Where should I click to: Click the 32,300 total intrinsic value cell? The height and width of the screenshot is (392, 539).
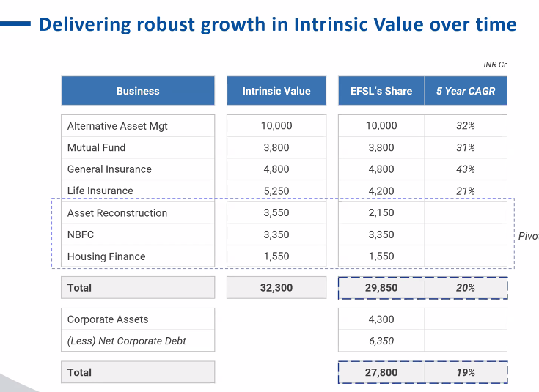(276, 288)
